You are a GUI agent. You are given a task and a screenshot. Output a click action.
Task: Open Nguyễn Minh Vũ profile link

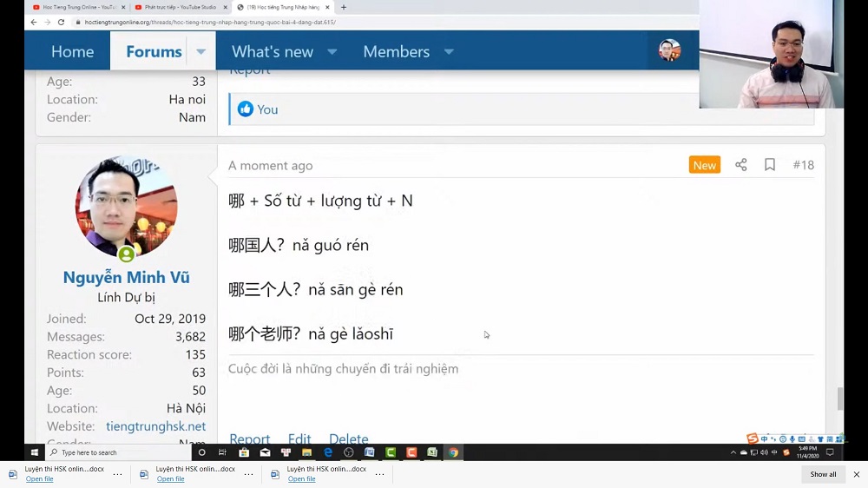pos(126,277)
